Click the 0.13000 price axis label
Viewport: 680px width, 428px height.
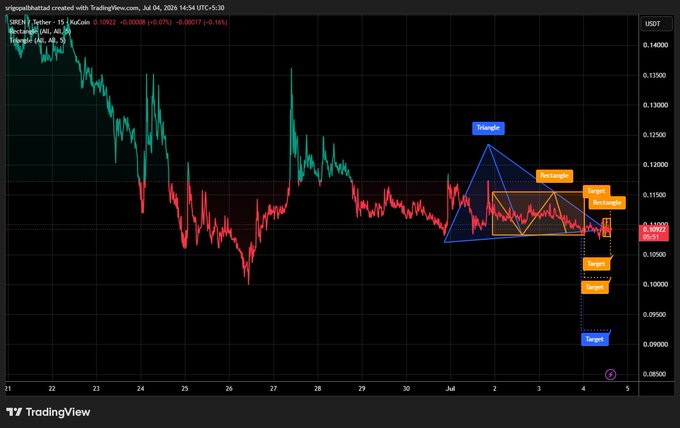tap(655, 105)
